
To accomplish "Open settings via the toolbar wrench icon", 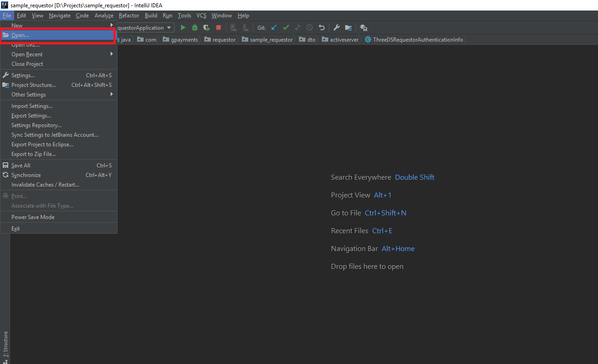I will point(336,28).
